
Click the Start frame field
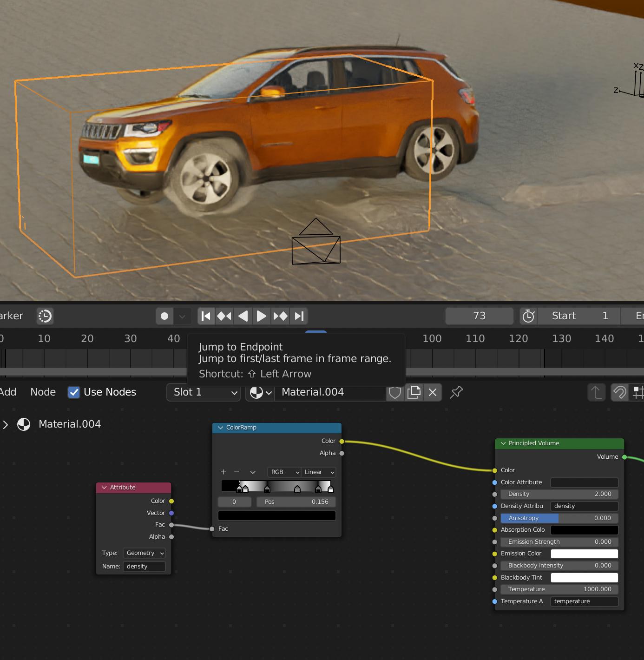(x=579, y=316)
